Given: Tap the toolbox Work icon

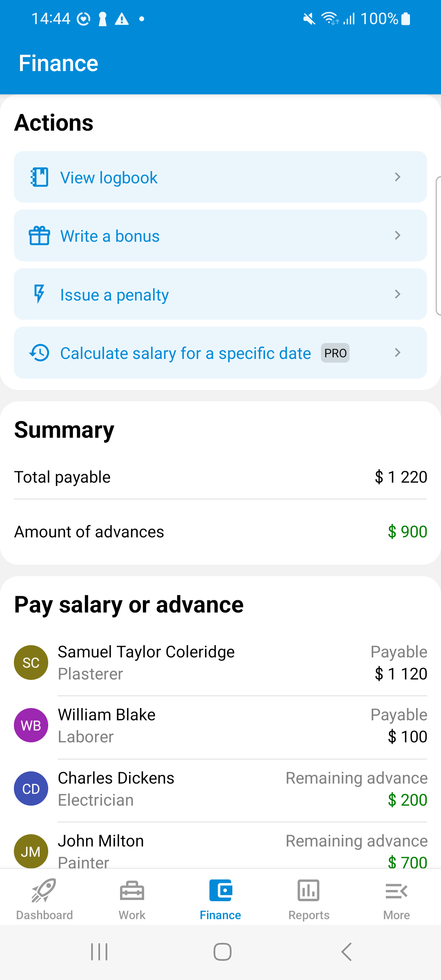Looking at the screenshot, I should point(132,890).
